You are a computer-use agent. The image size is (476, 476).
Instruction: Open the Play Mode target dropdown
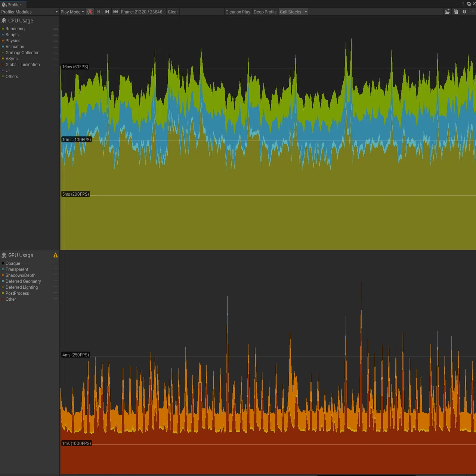(72, 12)
